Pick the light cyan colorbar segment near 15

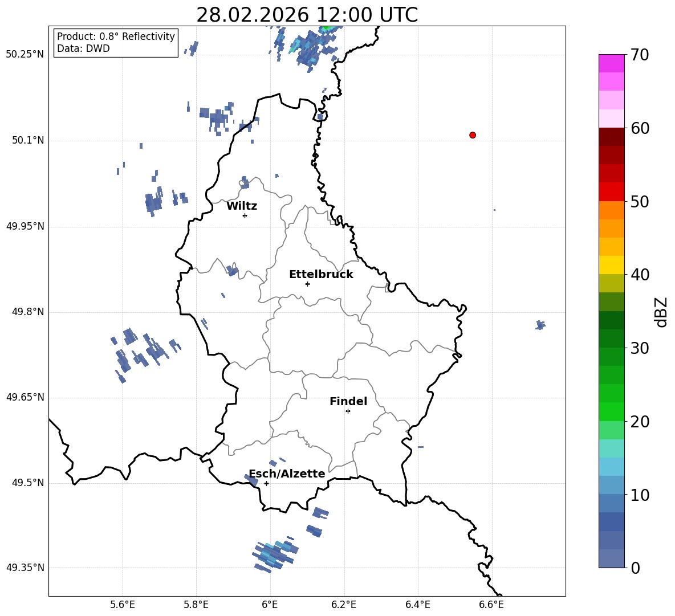(612, 448)
